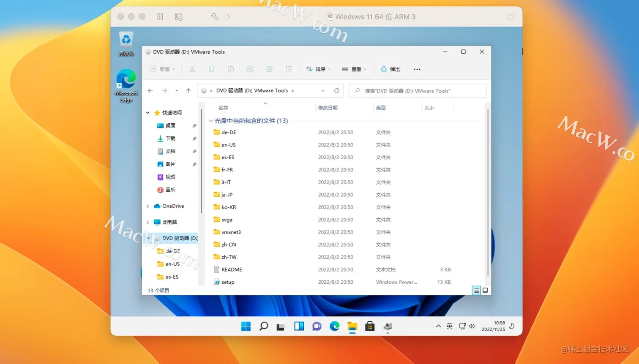Screen dimensions: 639x364
Task: Select the Recycle Bin desktop icon
Action: tap(126, 44)
